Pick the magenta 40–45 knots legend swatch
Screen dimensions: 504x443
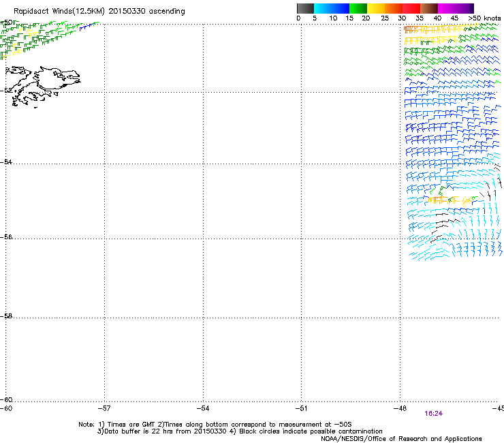[x=447, y=8]
